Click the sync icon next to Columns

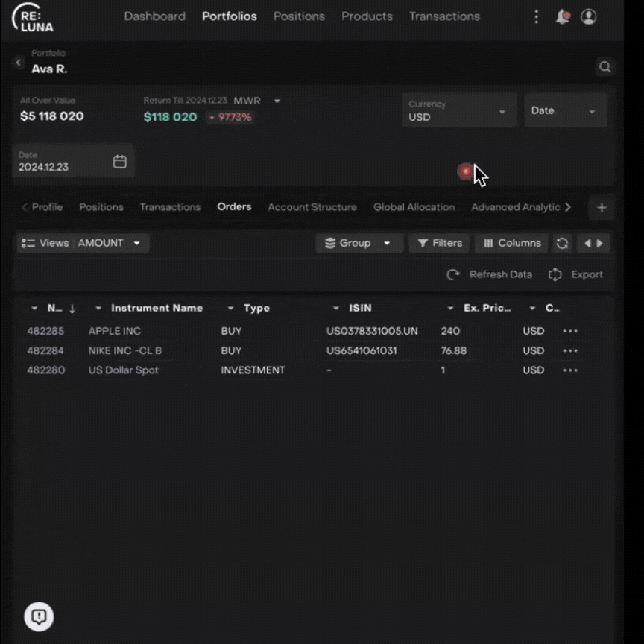[562, 243]
